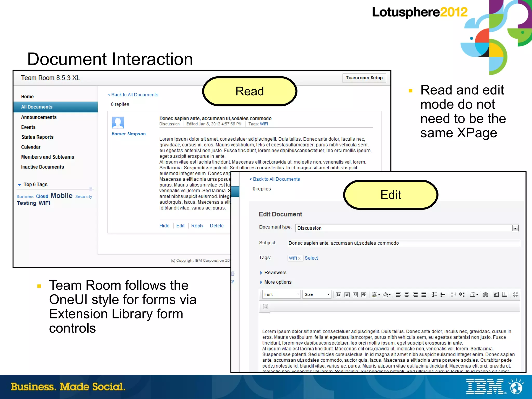The width and height of the screenshot is (532, 399).
Task: Decrease indent in the editor toolbar
Action: pyautogui.click(x=454, y=294)
